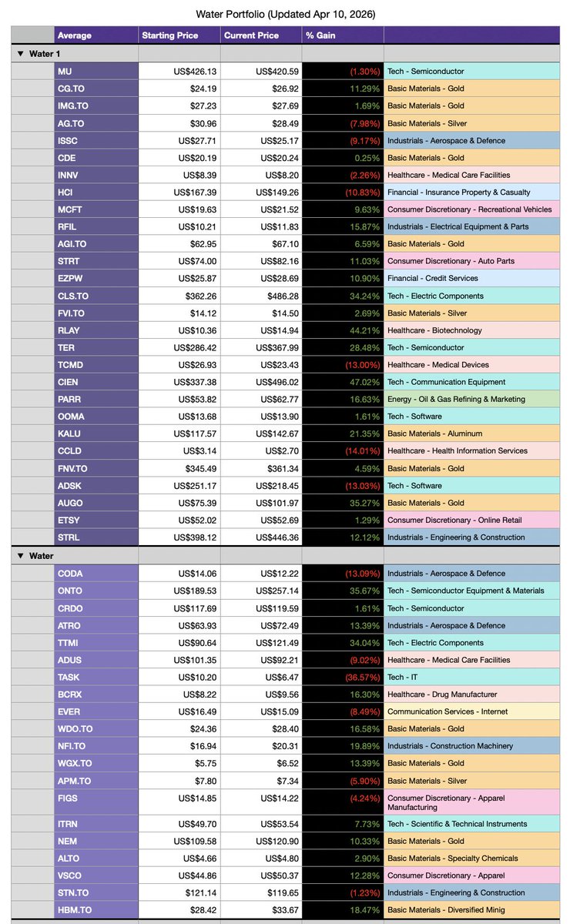Select the Average column header
Viewport: 570px width, 924px height.
click(x=97, y=35)
